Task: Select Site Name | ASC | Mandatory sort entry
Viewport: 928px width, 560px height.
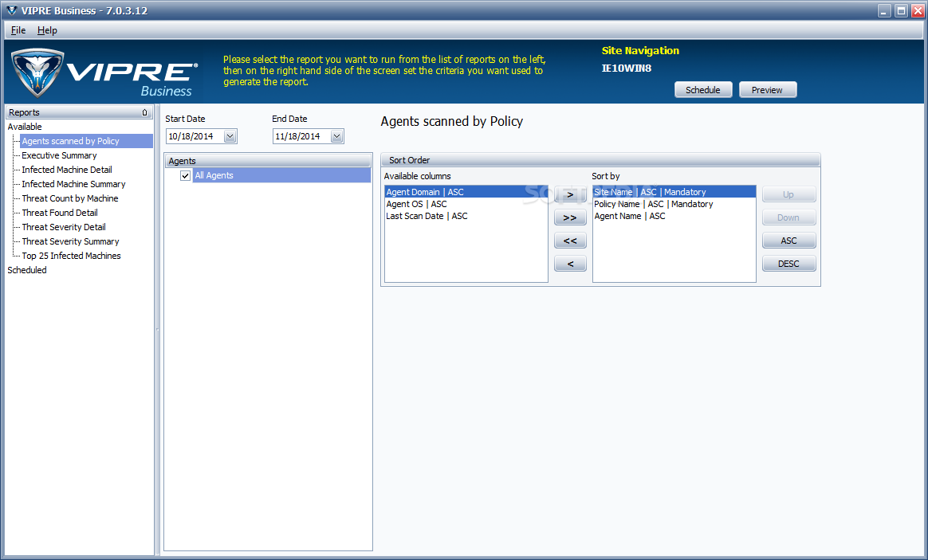Action: coord(674,192)
